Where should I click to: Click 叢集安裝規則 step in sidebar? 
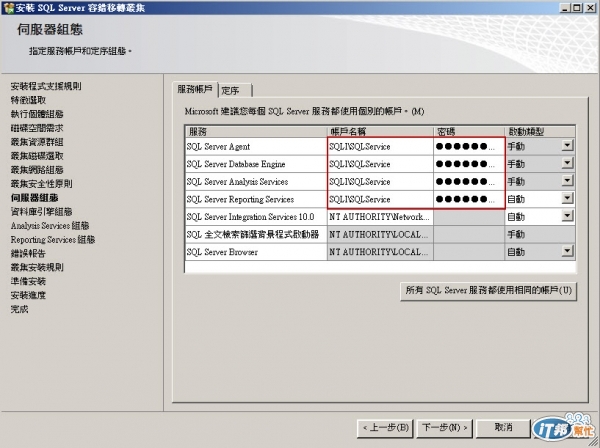(x=37, y=267)
